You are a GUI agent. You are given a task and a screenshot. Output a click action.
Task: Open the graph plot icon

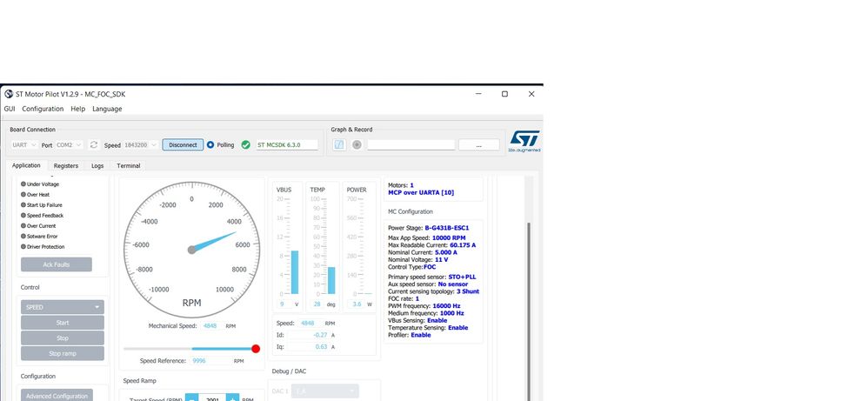[339, 144]
